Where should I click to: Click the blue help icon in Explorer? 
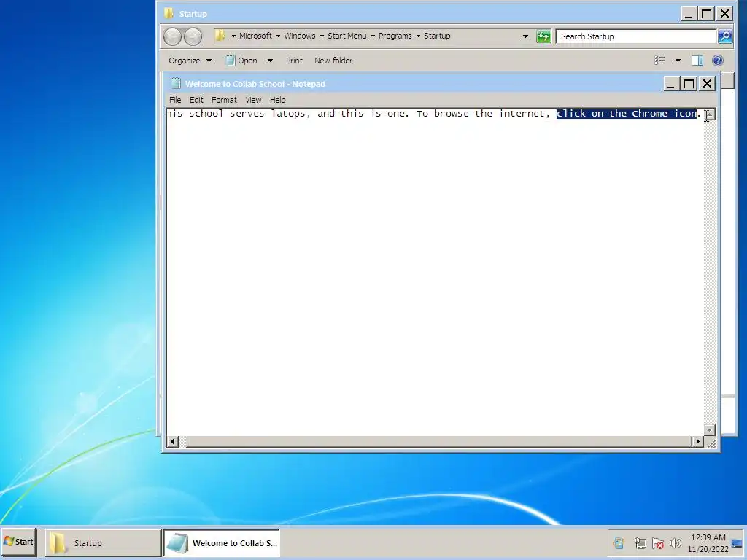(x=718, y=61)
